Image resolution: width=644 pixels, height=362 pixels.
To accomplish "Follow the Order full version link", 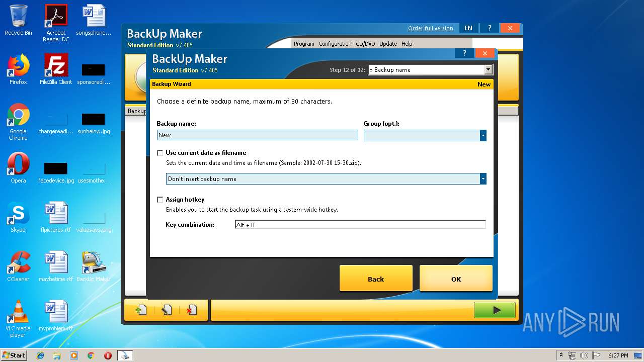I will (x=431, y=28).
